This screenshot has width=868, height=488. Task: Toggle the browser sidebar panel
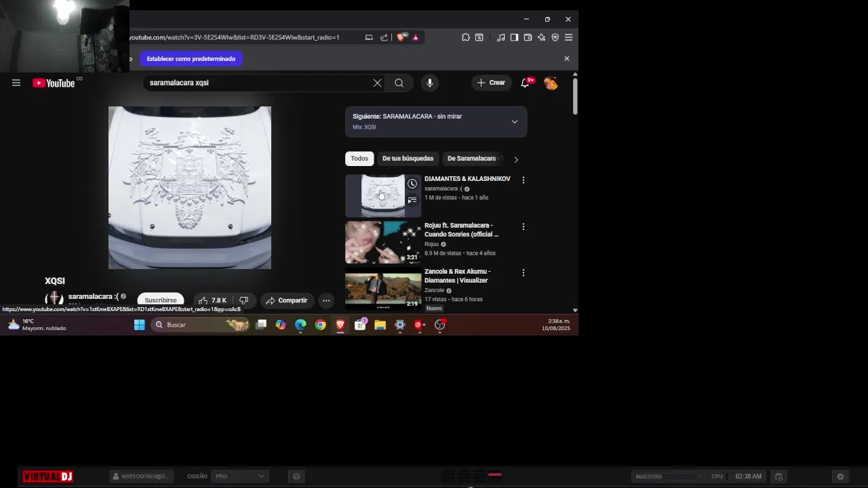coord(514,37)
